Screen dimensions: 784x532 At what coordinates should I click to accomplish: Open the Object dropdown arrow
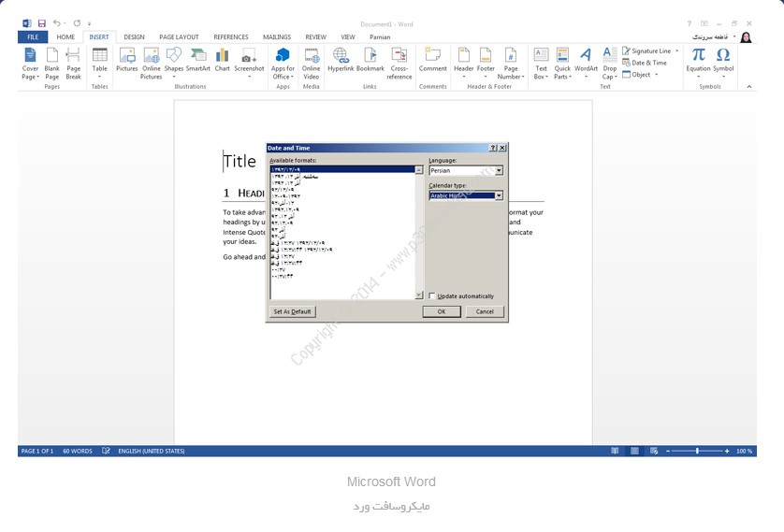click(657, 75)
